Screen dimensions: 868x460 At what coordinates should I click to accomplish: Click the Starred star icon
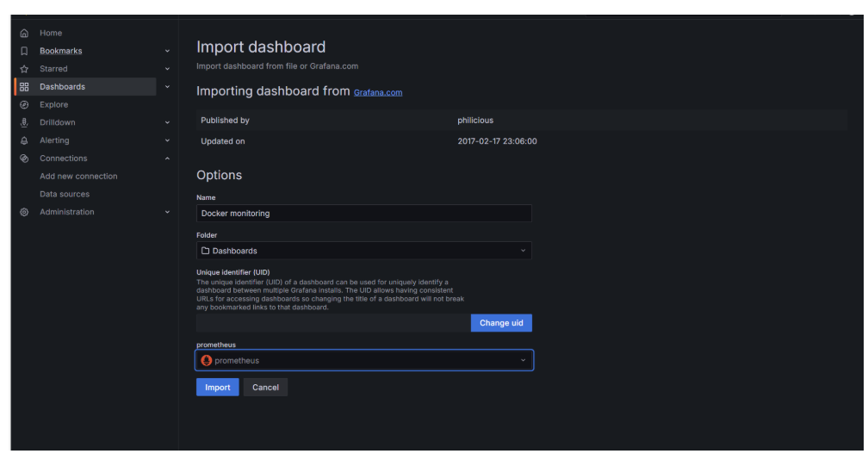click(x=24, y=69)
